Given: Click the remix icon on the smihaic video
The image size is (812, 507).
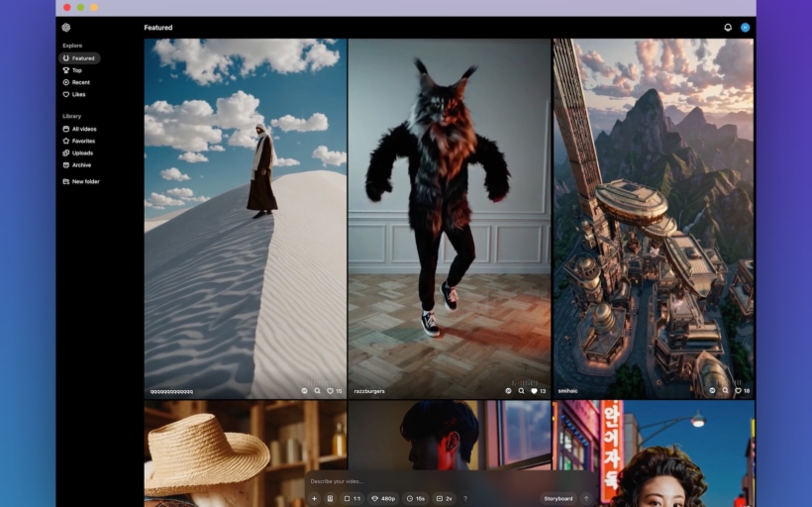Looking at the screenshot, I should click(712, 391).
